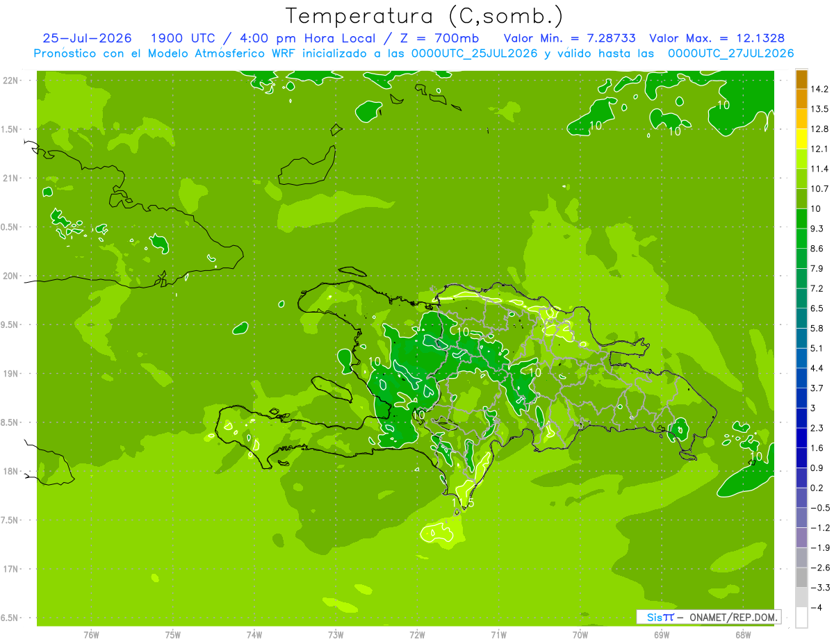This screenshot has height=644, width=834.
Task: Click the "7.5N" latitude tick label
Action: (x=10, y=520)
